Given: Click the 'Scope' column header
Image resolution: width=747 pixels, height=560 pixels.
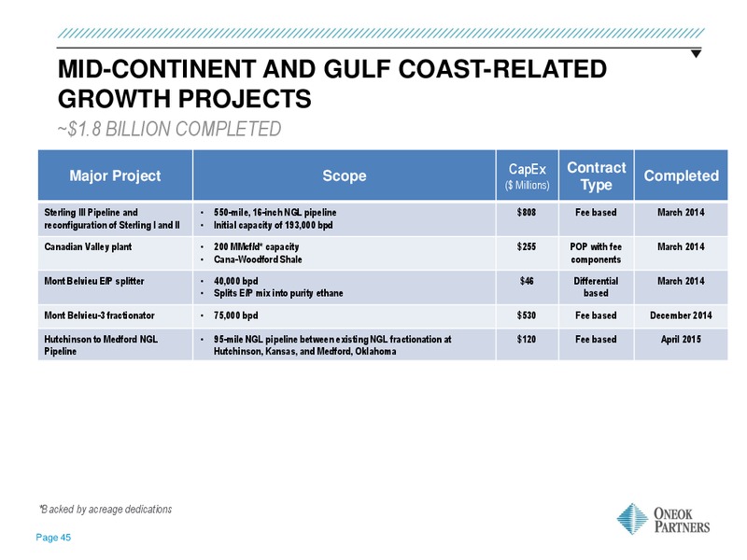Looking at the screenshot, I should tap(345, 175).
